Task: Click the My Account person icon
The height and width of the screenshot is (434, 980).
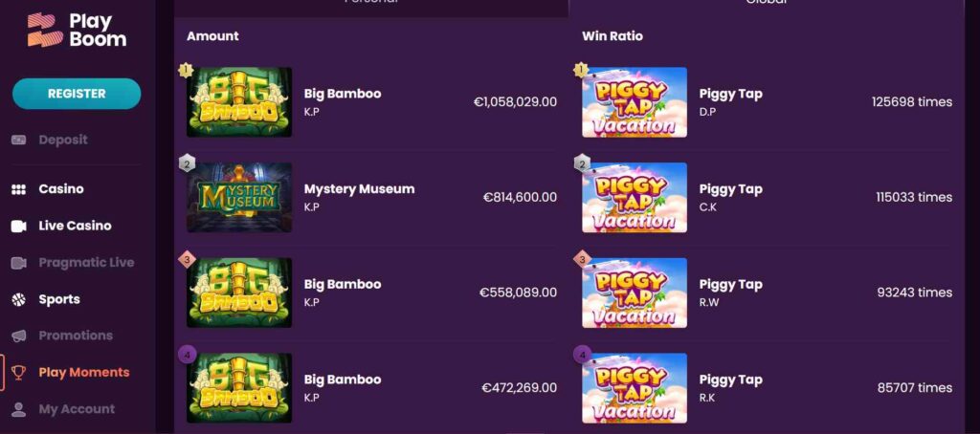Action: coord(18,409)
